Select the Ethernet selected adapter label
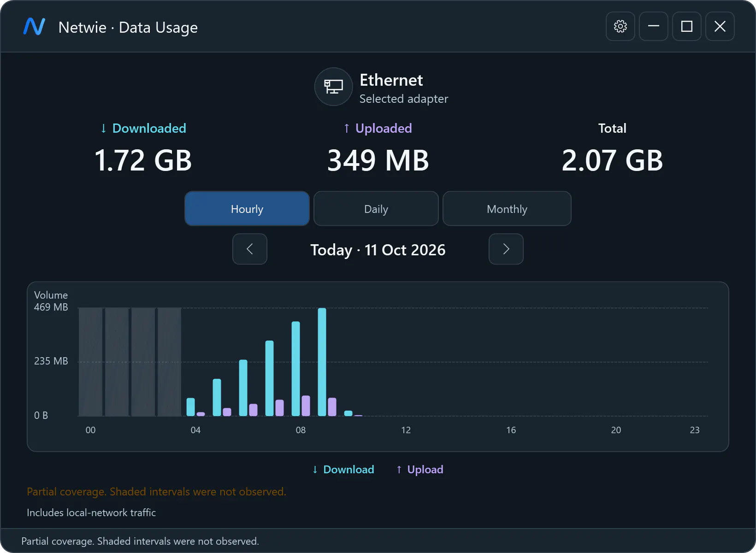This screenshot has width=756, height=553. click(404, 87)
